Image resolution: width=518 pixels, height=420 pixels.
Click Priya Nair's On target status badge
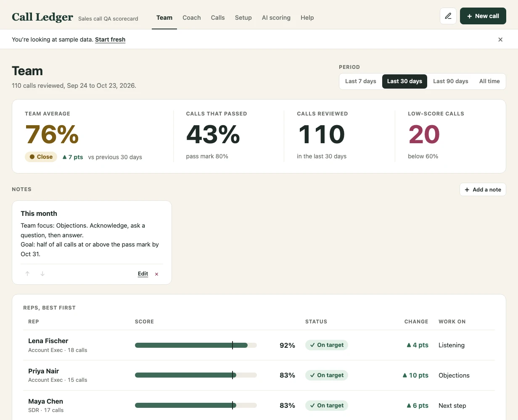tap(327, 375)
